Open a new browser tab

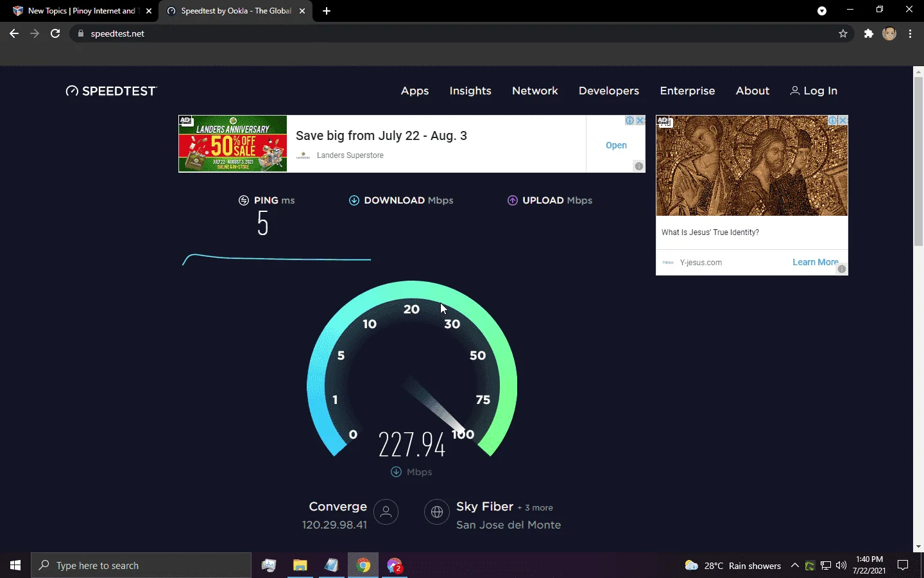pos(327,11)
